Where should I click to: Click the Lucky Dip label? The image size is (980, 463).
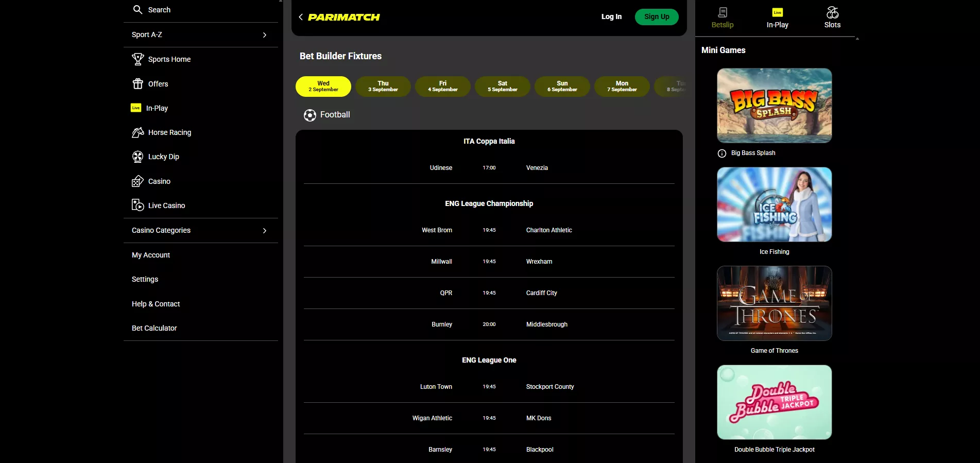[164, 157]
